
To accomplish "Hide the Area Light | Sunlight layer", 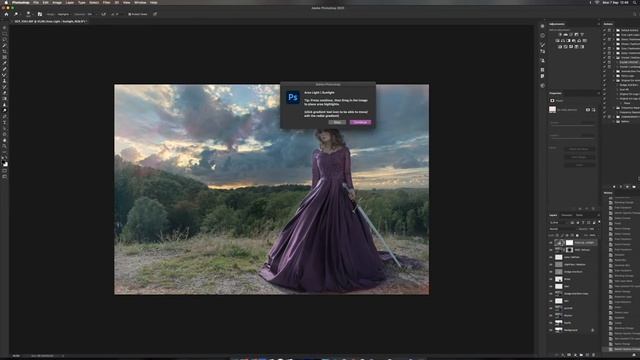I will 551,242.
